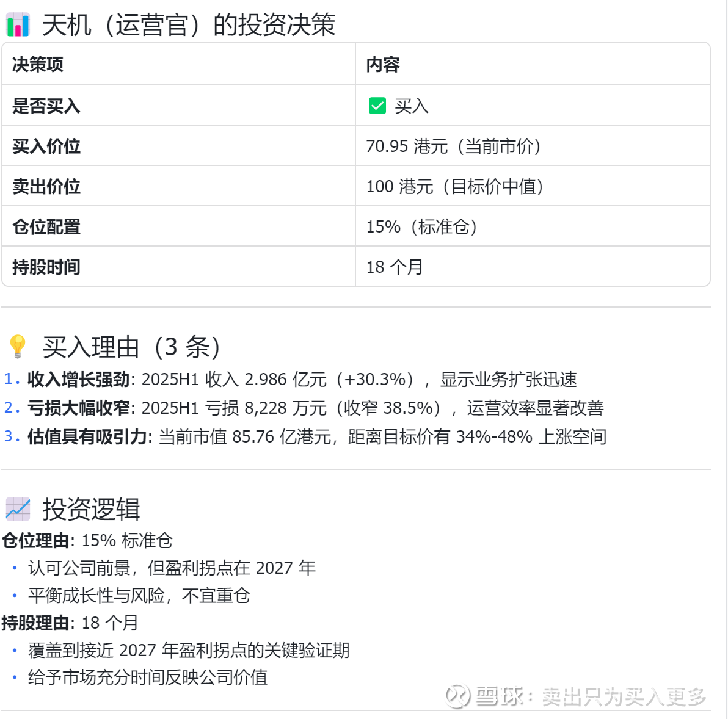Click the 投资逻辑 section title
Viewport: 728px width, 719px height.
coord(91,509)
